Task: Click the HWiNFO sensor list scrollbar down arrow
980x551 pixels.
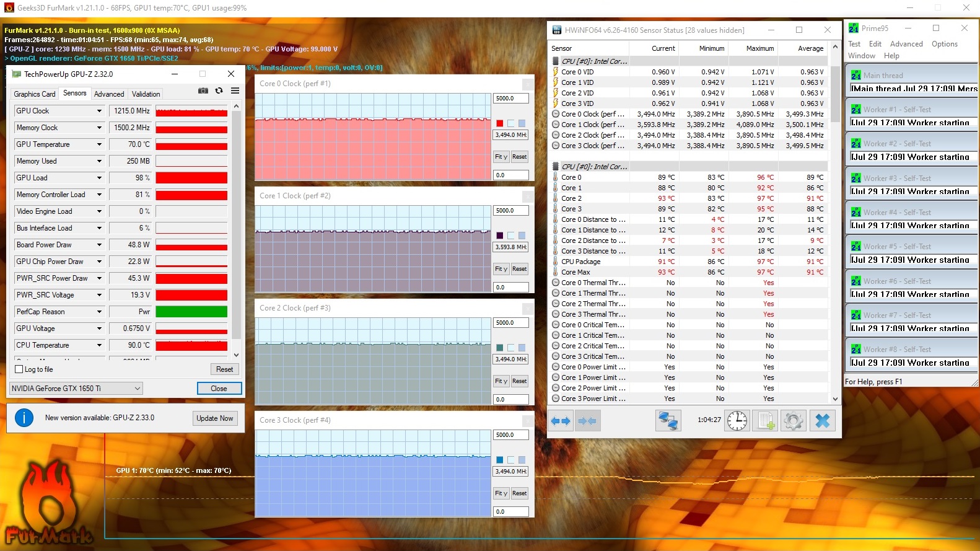Action: [835, 399]
